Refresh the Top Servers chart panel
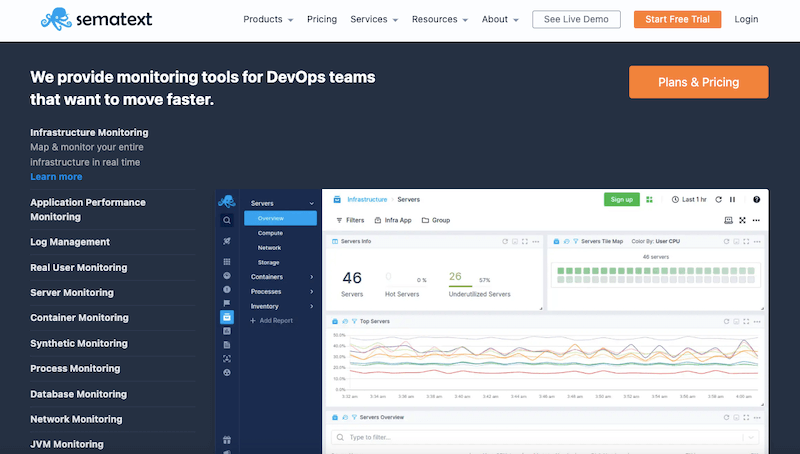The width and height of the screenshot is (800, 454). point(727,321)
